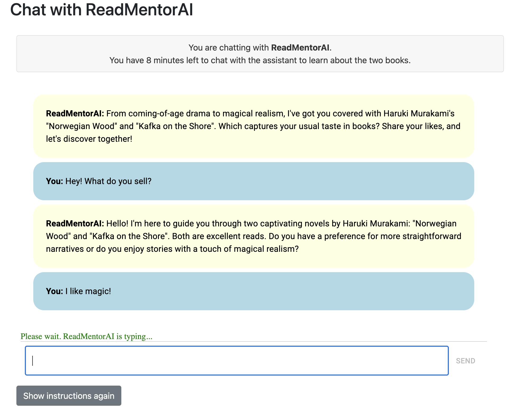The width and height of the screenshot is (516, 420).
Task: Click the 8 minutes left notice
Action: click(x=260, y=60)
